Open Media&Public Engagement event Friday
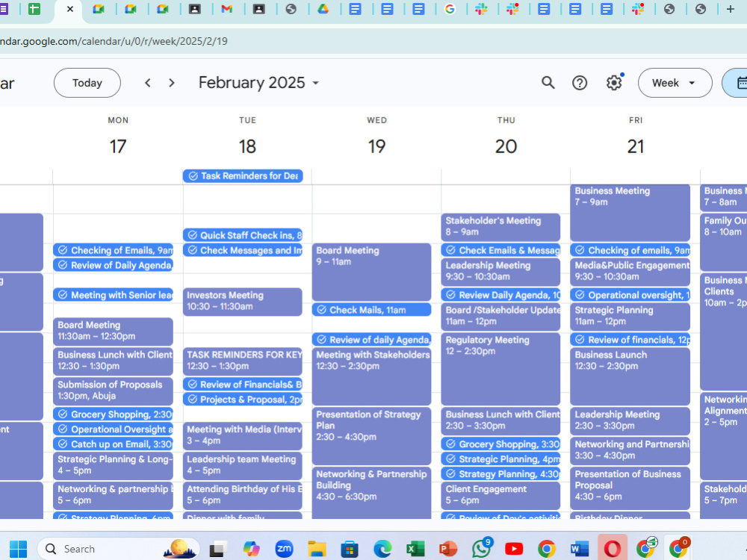 pyautogui.click(x=630, y=272)
